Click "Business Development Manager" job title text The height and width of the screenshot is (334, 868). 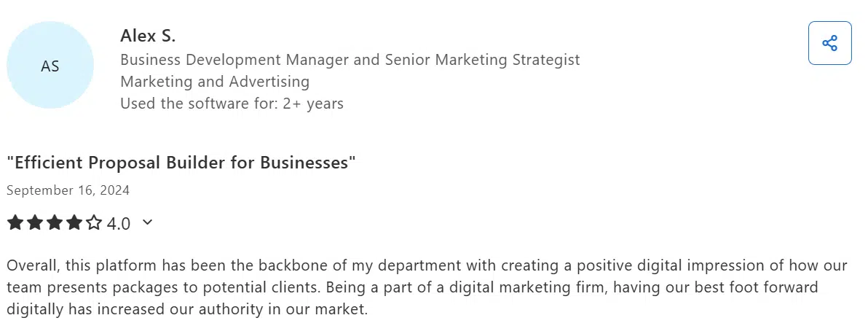tap(234, 60)
